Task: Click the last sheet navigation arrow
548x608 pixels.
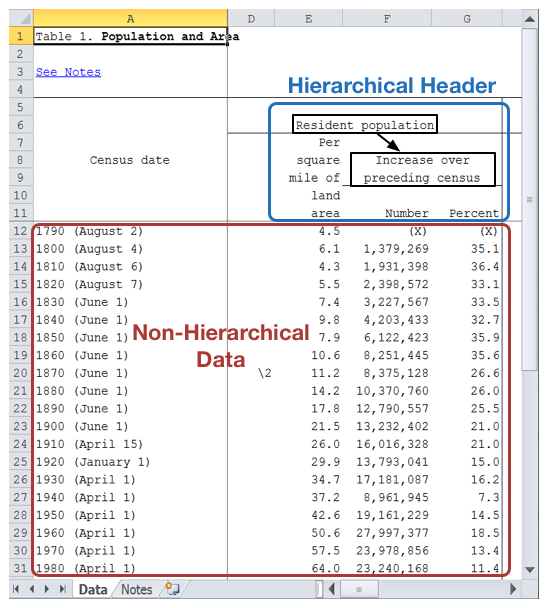Action: (62, 589)
